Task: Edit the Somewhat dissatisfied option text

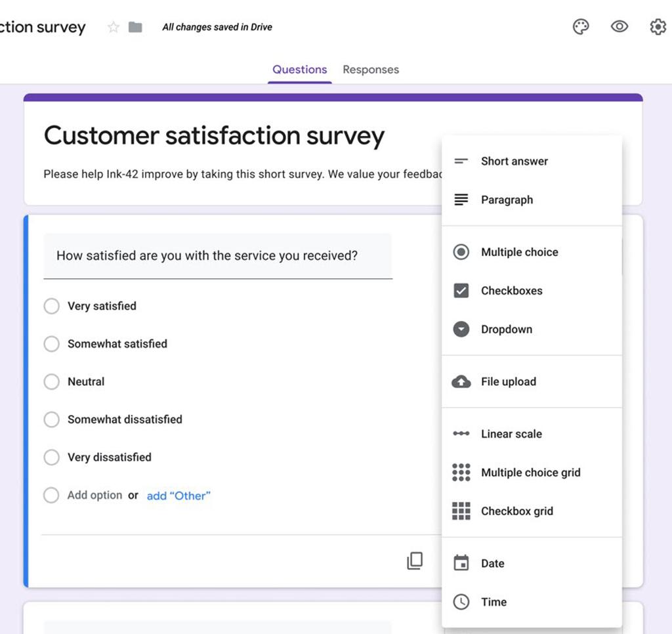Action: (x=125, y=419)
